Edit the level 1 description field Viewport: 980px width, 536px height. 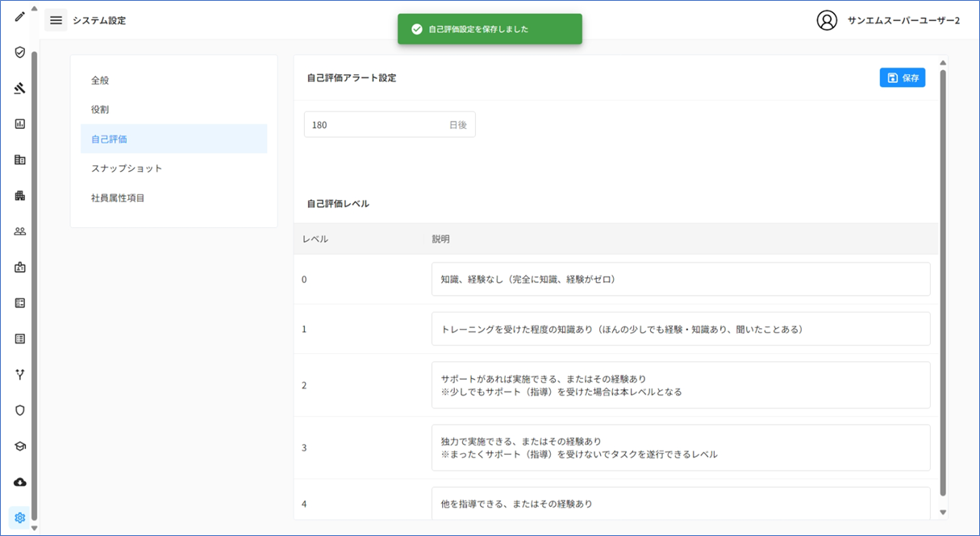click(x=681, y=329)
